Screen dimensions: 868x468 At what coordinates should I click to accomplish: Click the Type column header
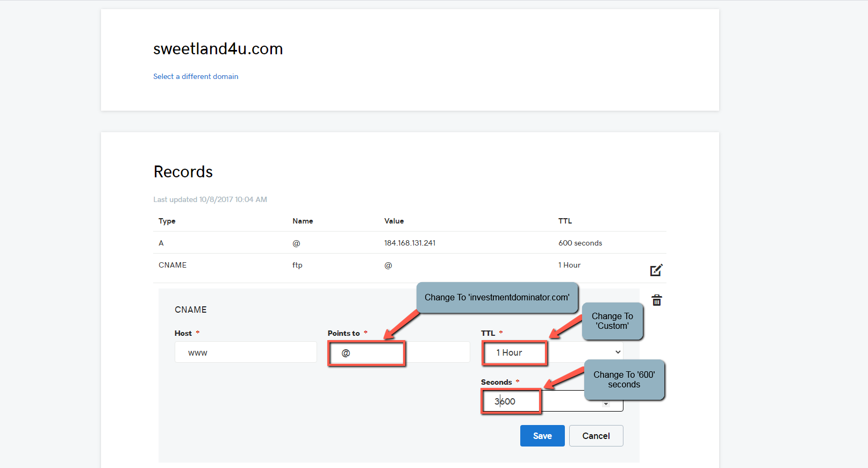167,221
